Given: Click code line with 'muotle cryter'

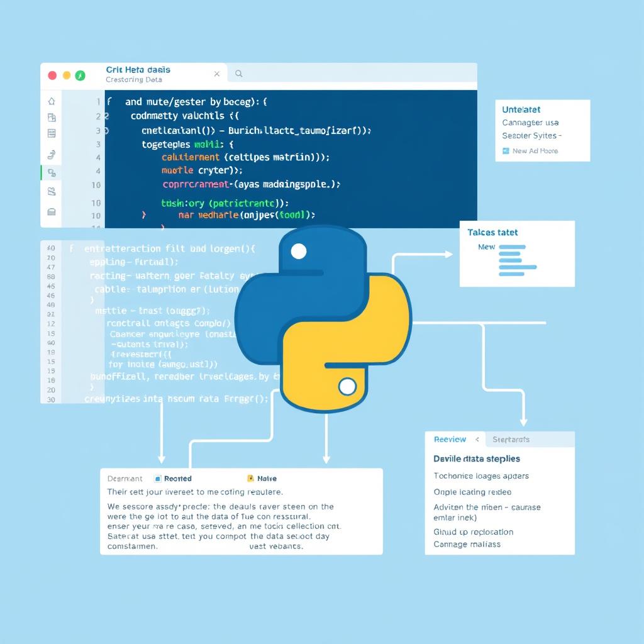Looking at the screenshot, I should (202, 170).
